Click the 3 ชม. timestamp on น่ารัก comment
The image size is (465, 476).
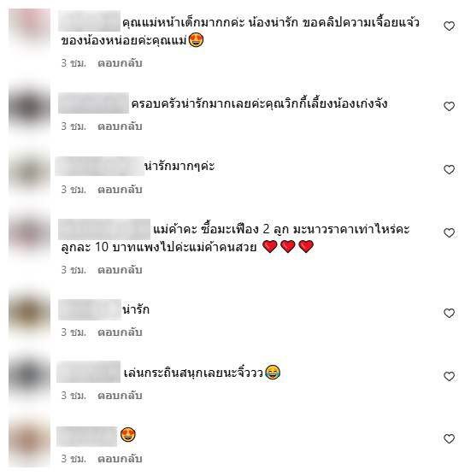coord(74,332)
